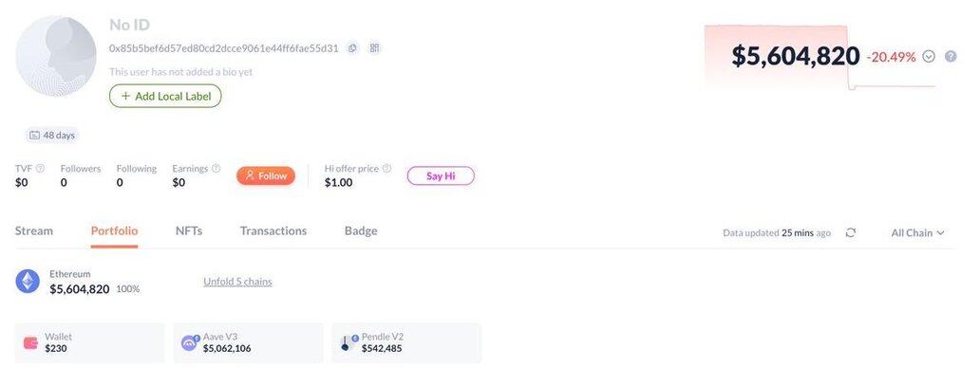
Task: Open the Badge tab
Action: point(361,230)
